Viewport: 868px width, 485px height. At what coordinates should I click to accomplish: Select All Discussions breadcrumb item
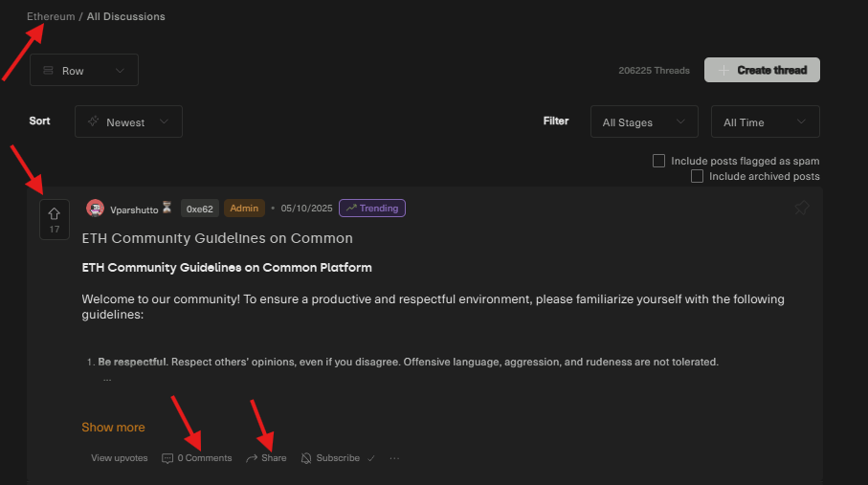[x=125, y=16]
